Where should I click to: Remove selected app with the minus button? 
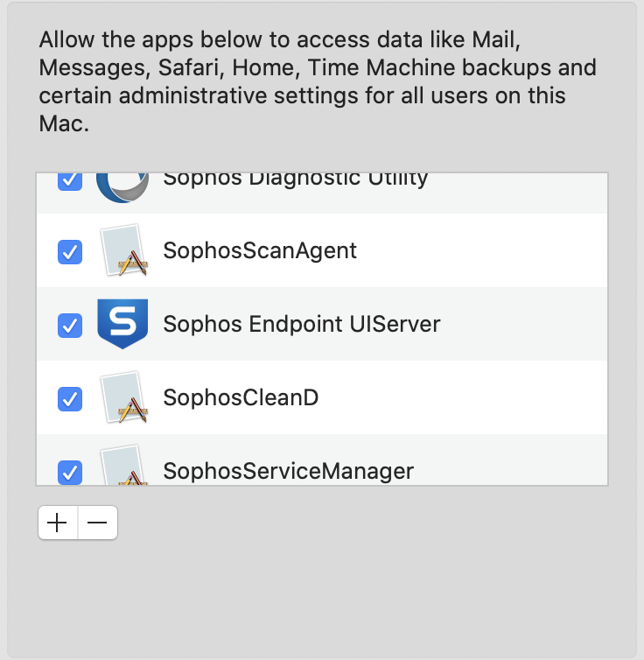point(98,523)
